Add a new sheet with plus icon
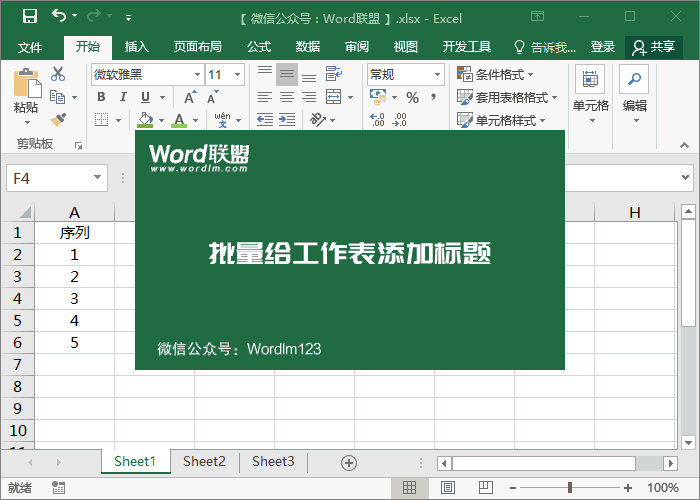 pyautogui.click(x=349, y=462)
